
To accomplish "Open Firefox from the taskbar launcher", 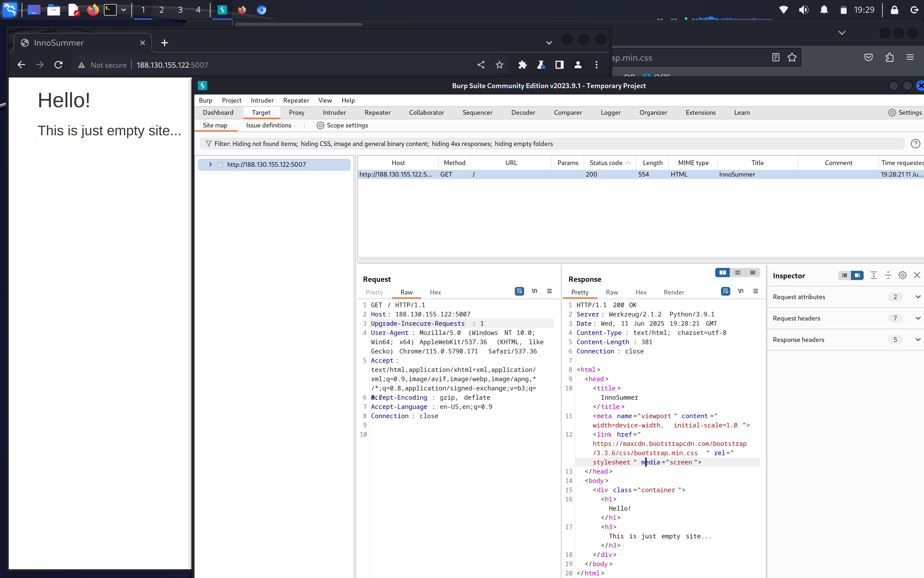I will tap(92, 10).
